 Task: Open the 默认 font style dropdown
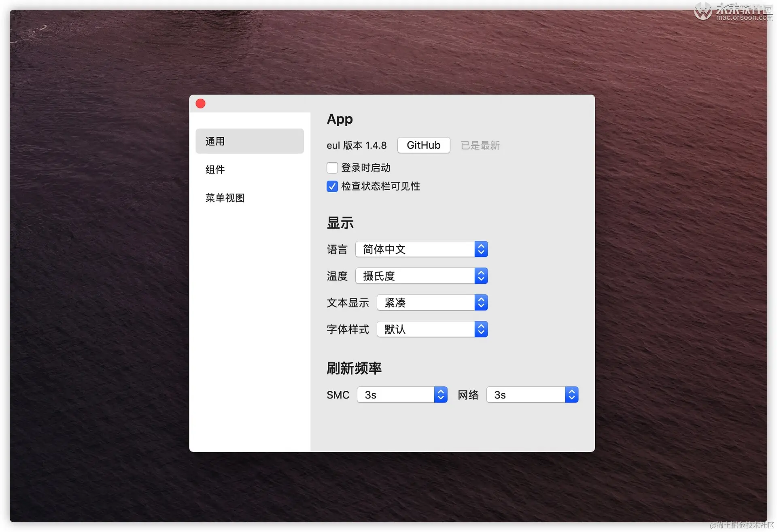pos(425,329)
